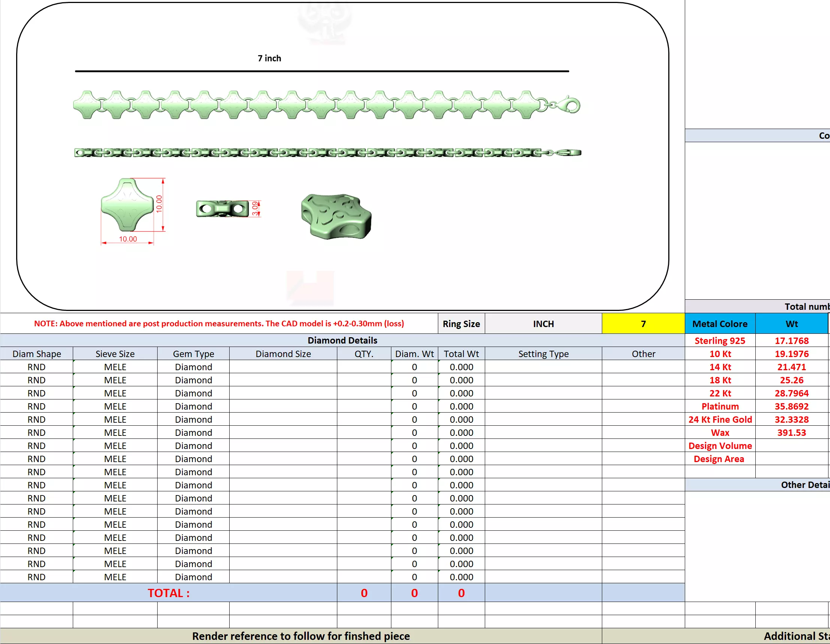
Task: Select the side-view bracelet chain render
Action: [x=327, y=153]
